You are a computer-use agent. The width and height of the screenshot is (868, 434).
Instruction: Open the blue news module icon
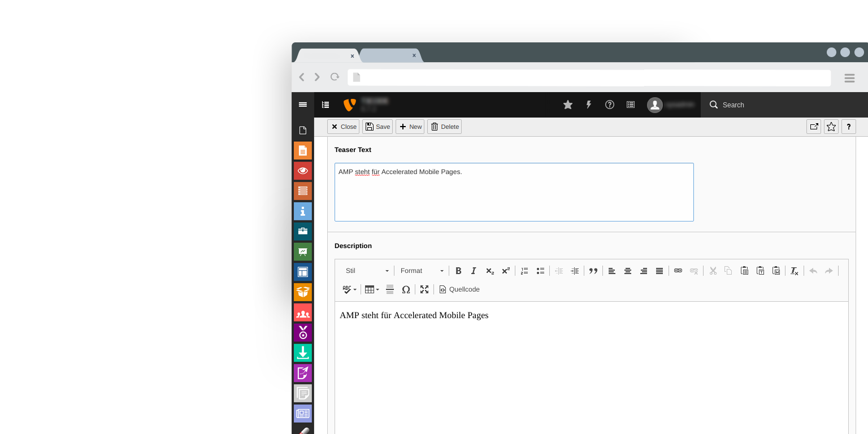tap(303, 414)
